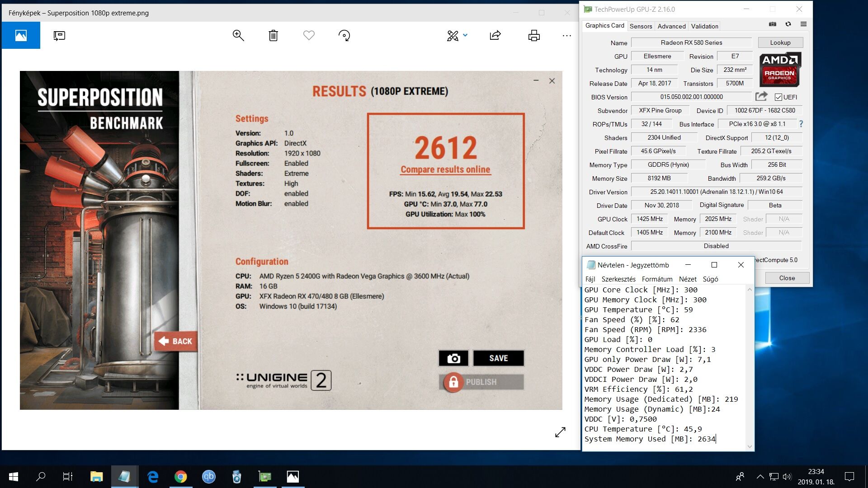This screenshot has width=868, height=488.
Task: Click the GPU-Z screenshot camera icon
Action: click(773, 24)
